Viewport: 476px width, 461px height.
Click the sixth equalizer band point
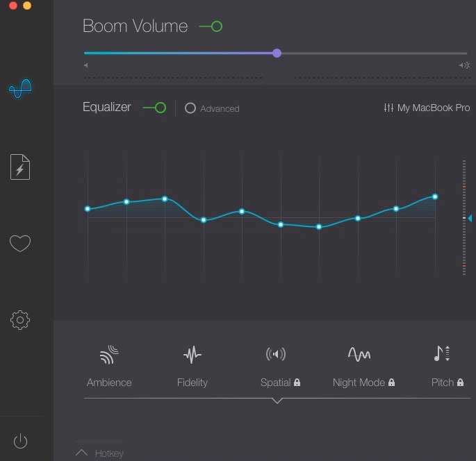pyautogui.click(x=281, y=225)
